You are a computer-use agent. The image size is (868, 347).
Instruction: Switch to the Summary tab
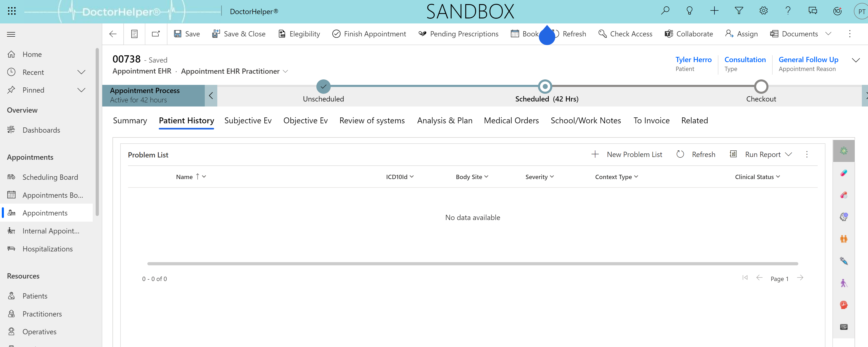click(x=130, y=121)
